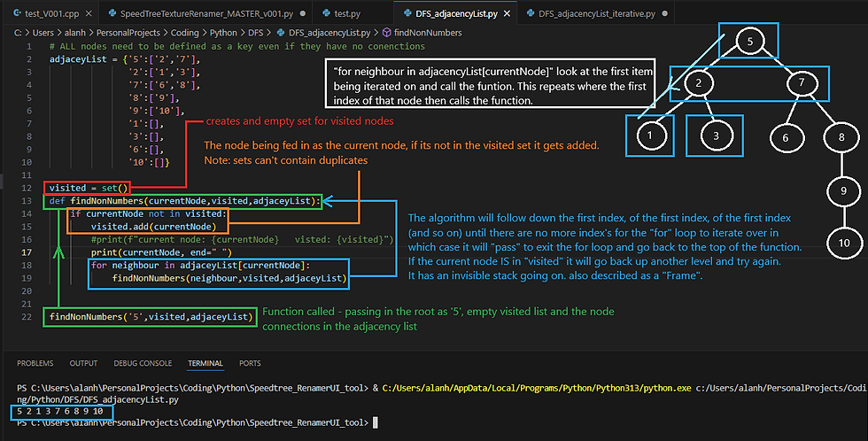This screenshot has width=868, height=441.
Task: Click the C: breadcrumb segment
Action: (18, 33)
